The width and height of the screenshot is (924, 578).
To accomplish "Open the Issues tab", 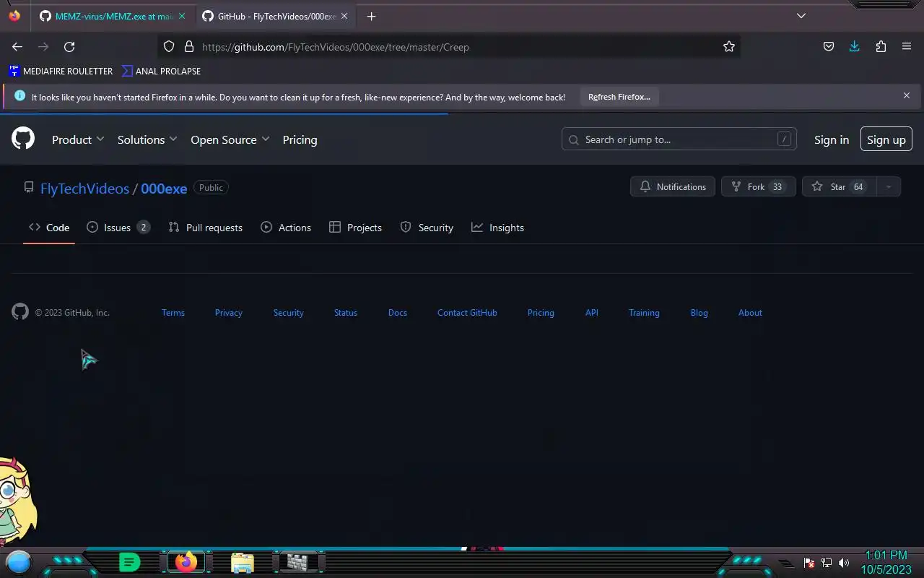I will [x=118, y=227].
